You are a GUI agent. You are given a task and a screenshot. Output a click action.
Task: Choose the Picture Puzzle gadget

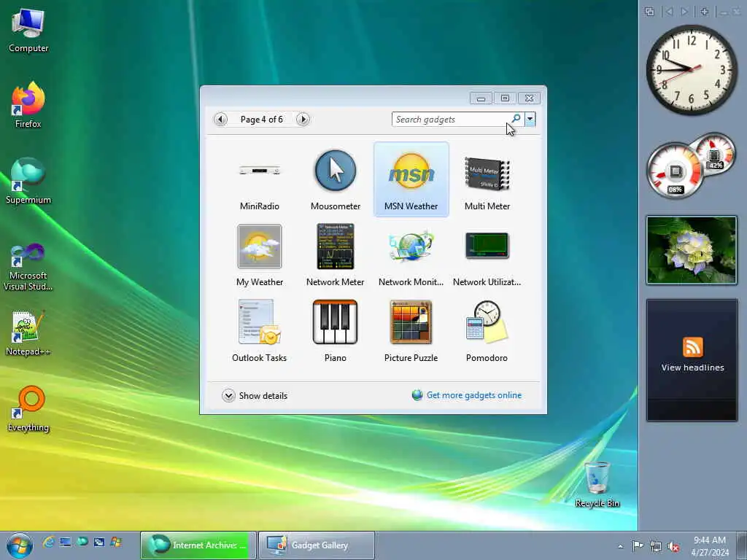point(411,322)
